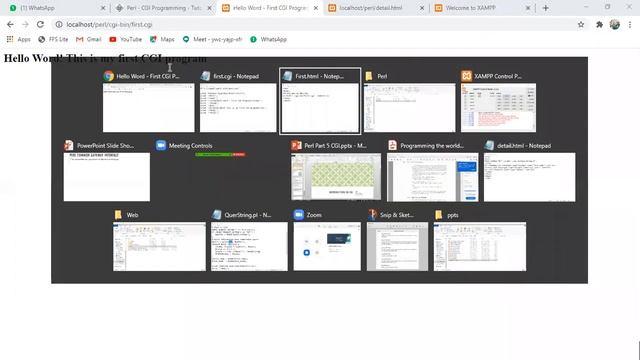Open the Gmail bookmark
Viewport: 640px width, 360px height.
point(89,39)
